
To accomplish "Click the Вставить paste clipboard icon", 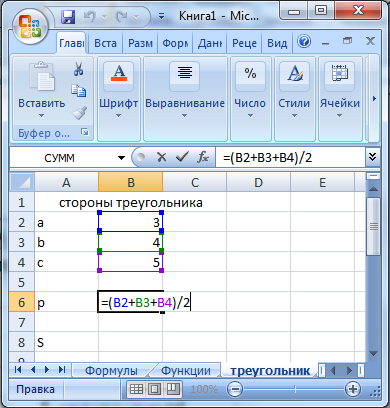I will pyautogui.click(x=42, y=77).
